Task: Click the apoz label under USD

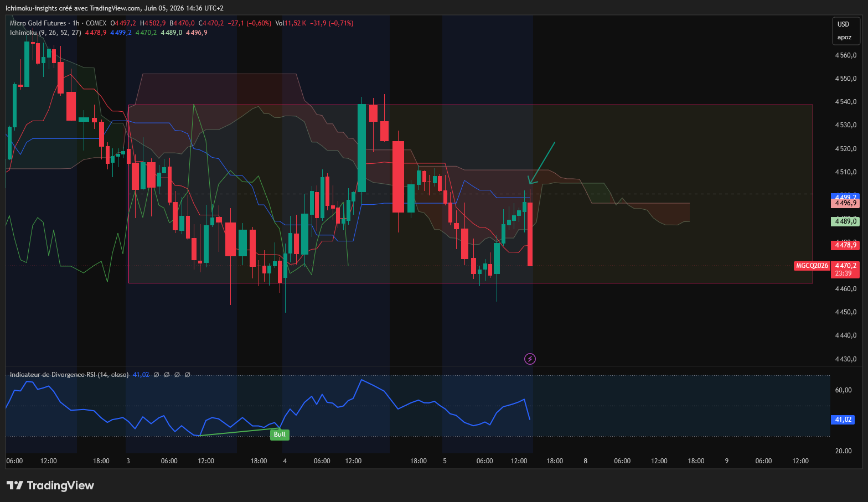Action: click(844, 38)
